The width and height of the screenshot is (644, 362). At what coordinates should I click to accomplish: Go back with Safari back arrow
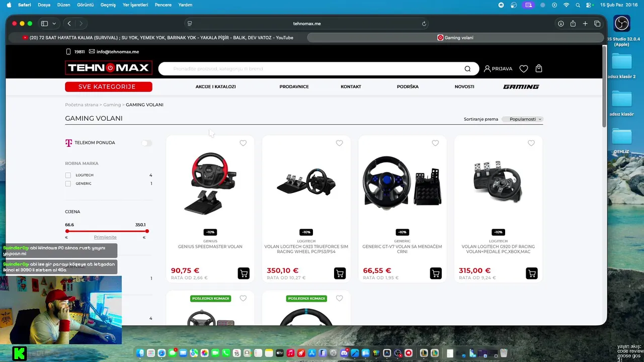69,24
